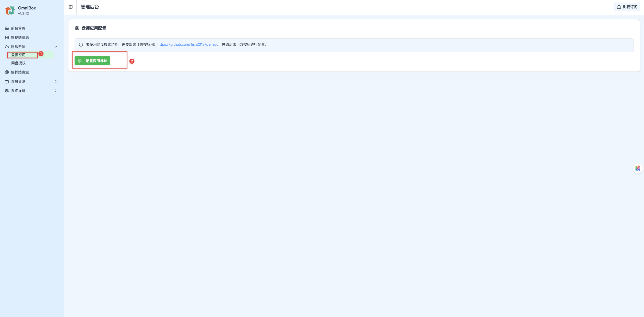This screenshot has width=644, height=317.
Task: Click the 盘搜应用配置 heading
Action: tap(94, 28)
